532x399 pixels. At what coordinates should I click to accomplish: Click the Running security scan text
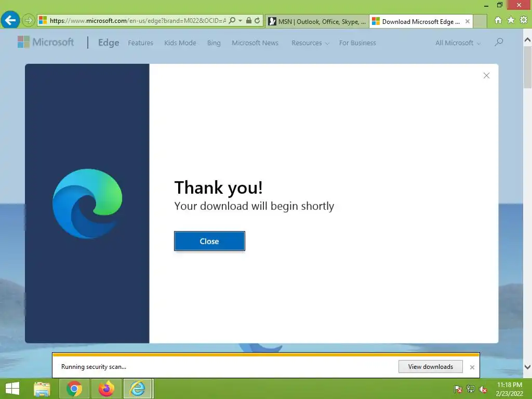[94, 366]
